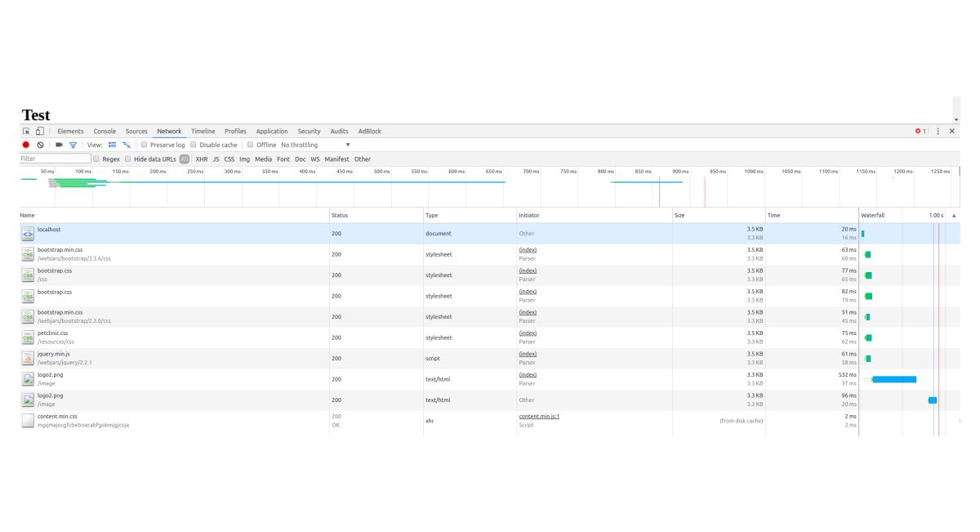Filter requests by Other type
980x532 pixels.
[363, 159]
